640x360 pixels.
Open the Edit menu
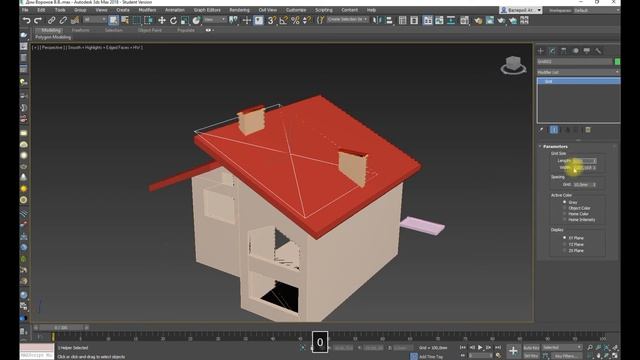point(41,10)
